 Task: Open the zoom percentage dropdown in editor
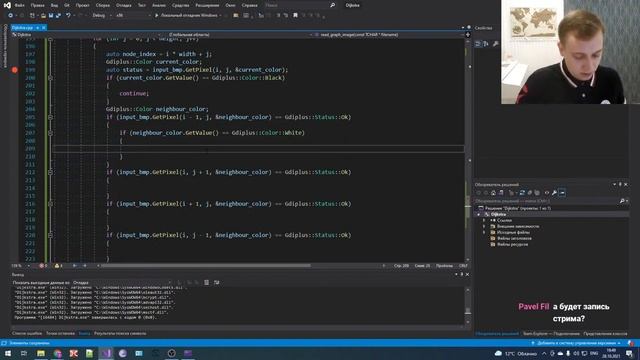(x=21, y=266)
